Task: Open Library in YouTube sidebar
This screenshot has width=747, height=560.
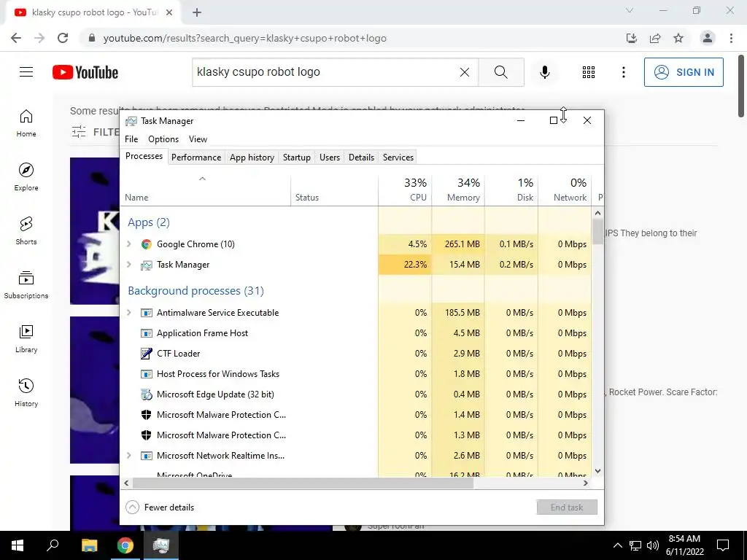Action: click(x=26, y=338)
